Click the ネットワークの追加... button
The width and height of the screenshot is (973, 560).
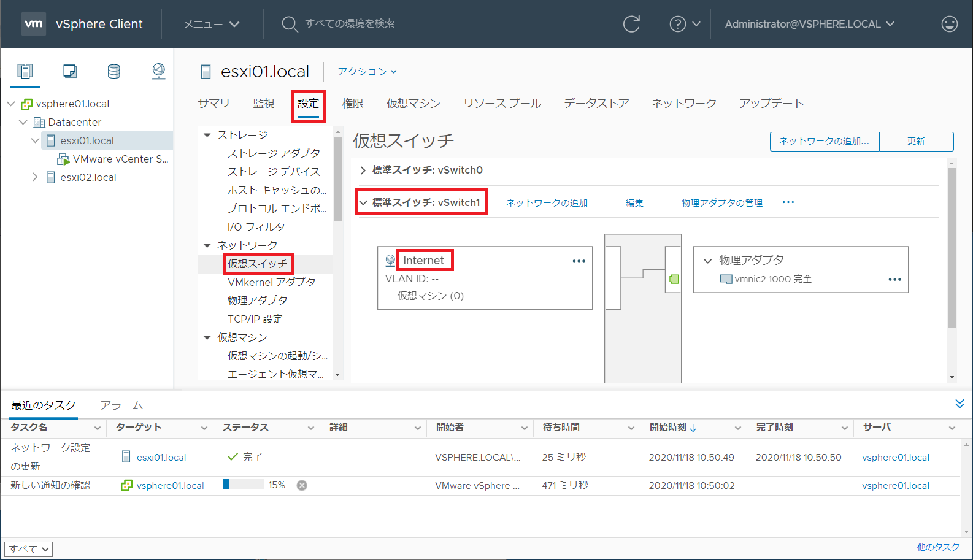pyautogui.click(x=825, y=141)
